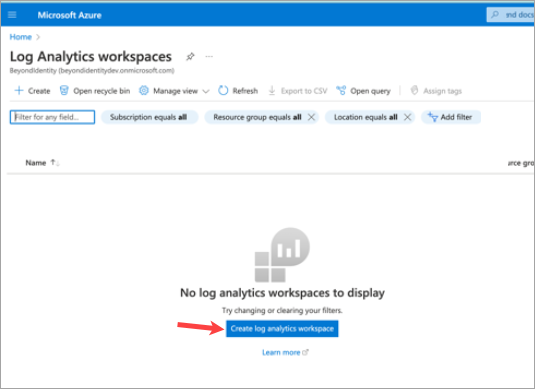Go to Home breadcrumb
Screen dimensions: 535x389
[20, 37]
